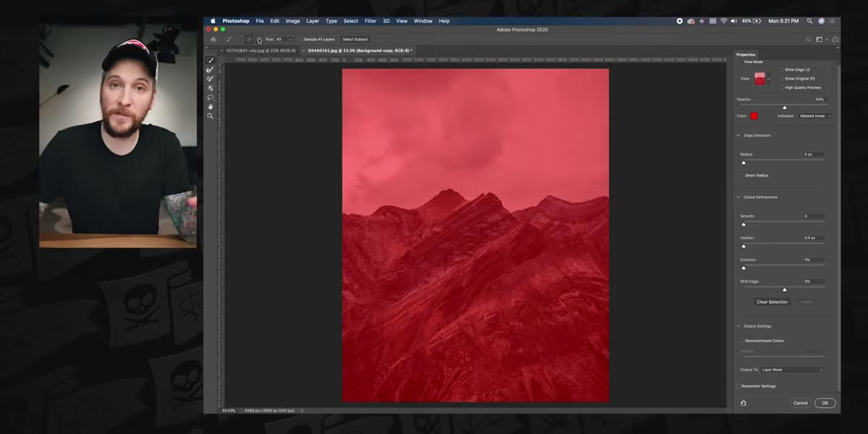Close the 457A5845-sky.jpg tab

pos(221,51)
